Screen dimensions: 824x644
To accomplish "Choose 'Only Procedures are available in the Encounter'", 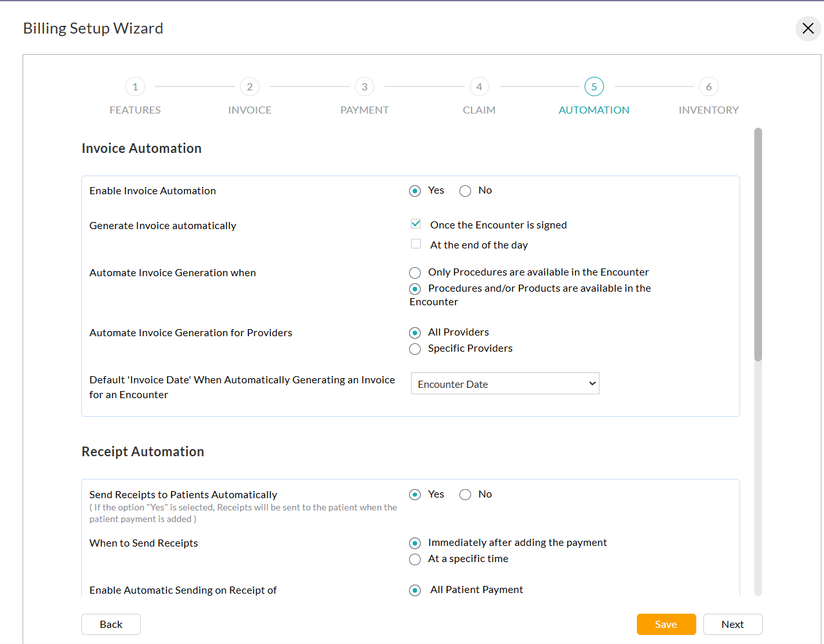I will 415,272.
